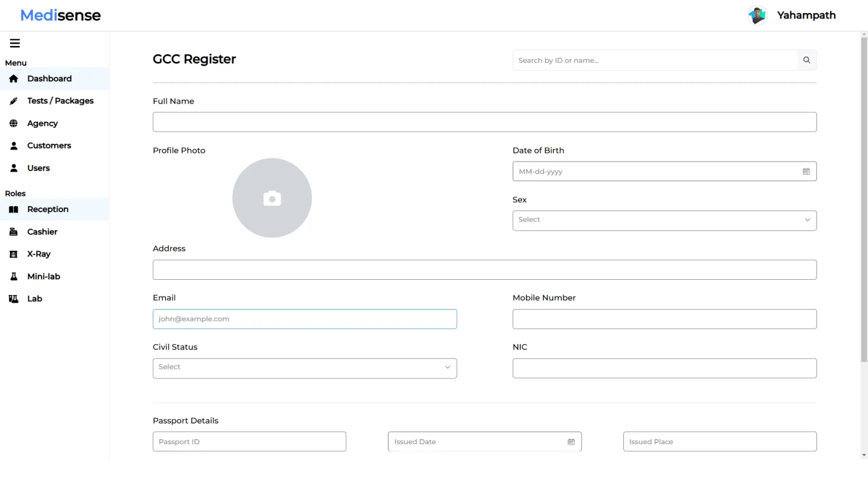Open Issued Date calendar icon

(x=571, y=442)
